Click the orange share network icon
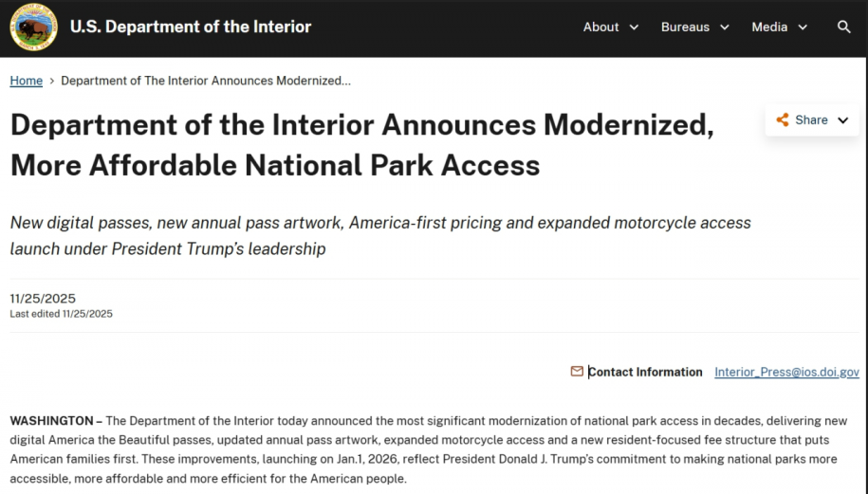 (x=783, y=120)
